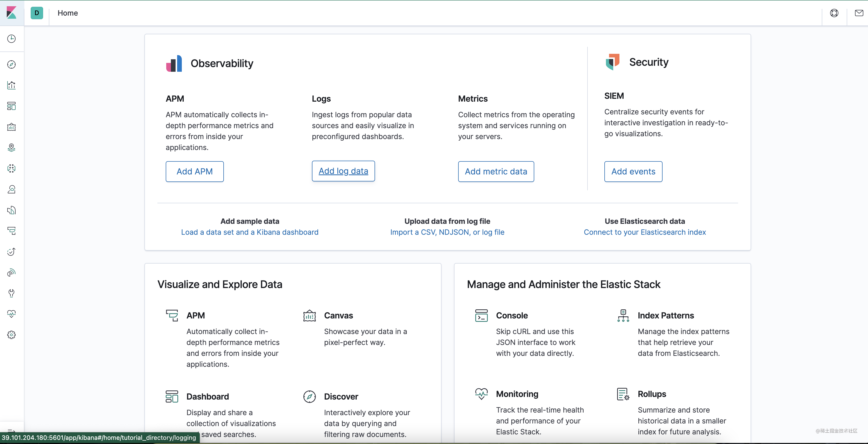Click 'Visualize and Explore Data' section title
868x444 pixels.
click(220, 284)
